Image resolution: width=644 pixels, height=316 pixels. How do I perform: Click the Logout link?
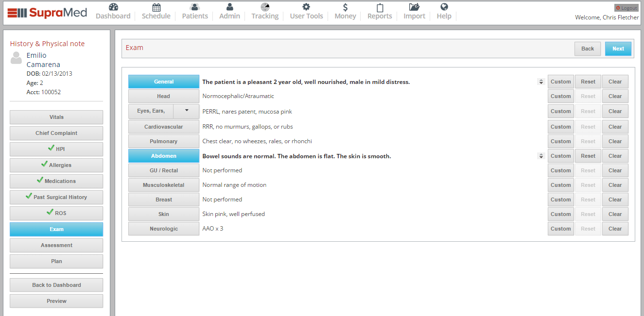click(x=626, y=8)
